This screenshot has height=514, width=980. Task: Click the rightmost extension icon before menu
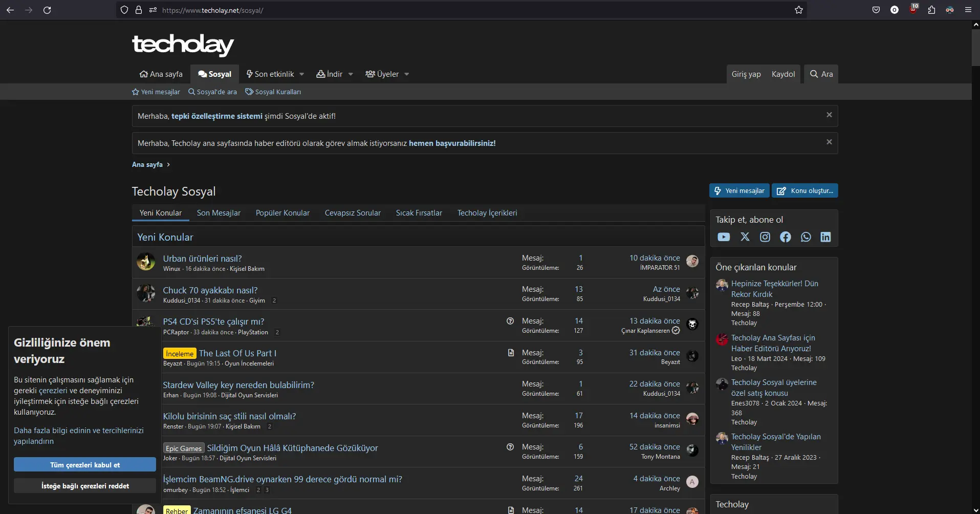coord(950,10)
